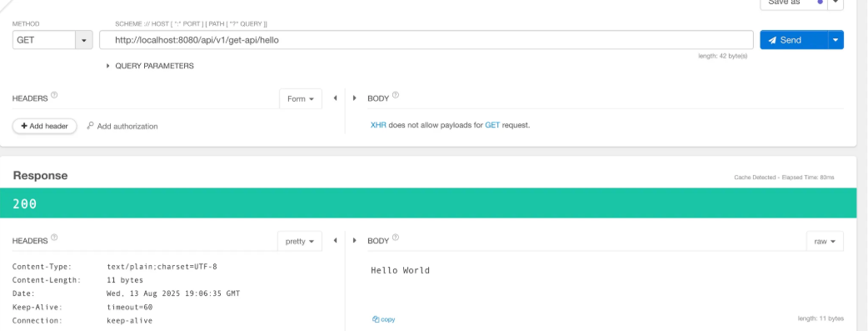Open the Save as dropdown arrow
Screen dimensions: 868x331
(x=836, y=3)
